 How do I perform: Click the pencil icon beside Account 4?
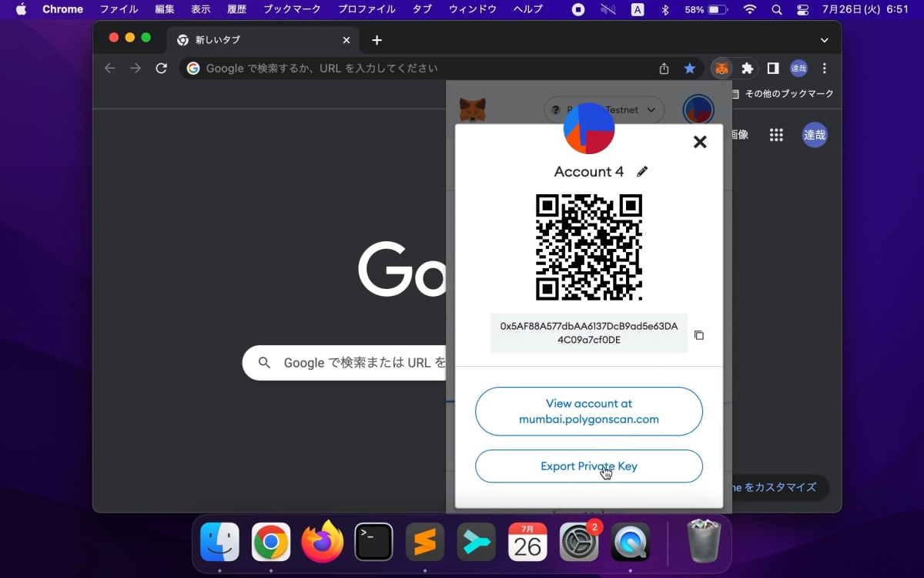point(642,171)
